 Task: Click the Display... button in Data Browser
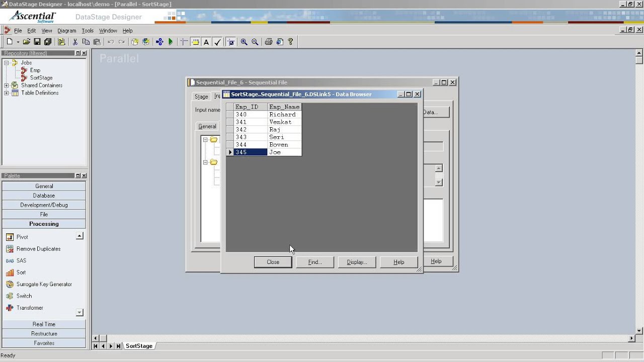pos(357,262)
